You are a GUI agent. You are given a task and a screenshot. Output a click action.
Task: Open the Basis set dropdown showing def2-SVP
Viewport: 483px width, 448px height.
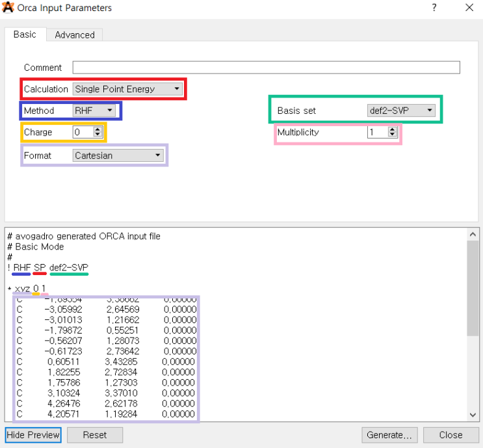click(401, 111)
